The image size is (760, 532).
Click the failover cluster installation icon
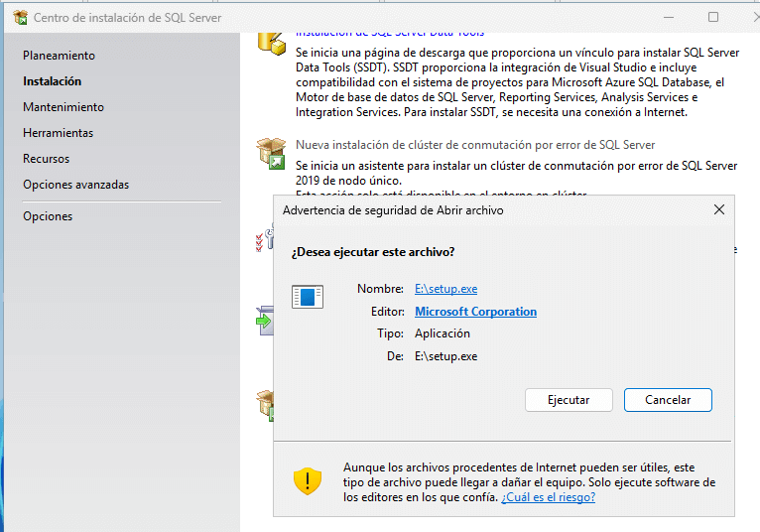click(270, 152)
